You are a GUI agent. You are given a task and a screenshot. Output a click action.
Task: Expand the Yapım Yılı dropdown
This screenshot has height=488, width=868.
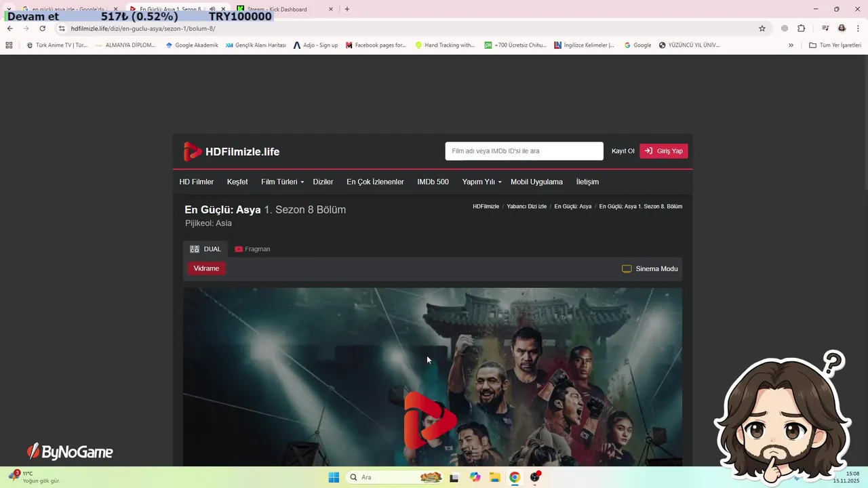[481, 182]
